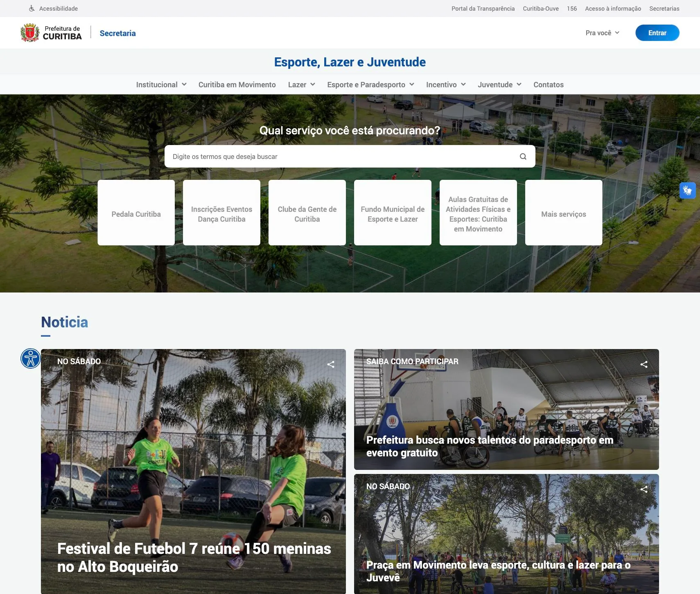Expand the Pra você dropdown

[x=603, y=33]
